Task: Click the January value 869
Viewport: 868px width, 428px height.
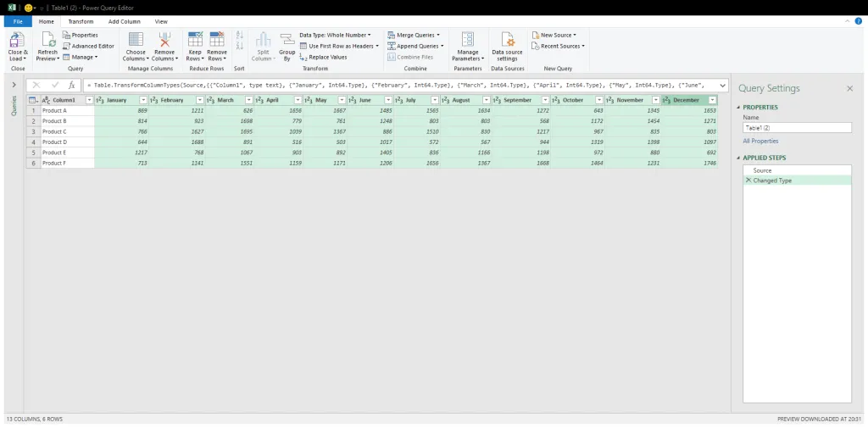Action: (122, 111)
